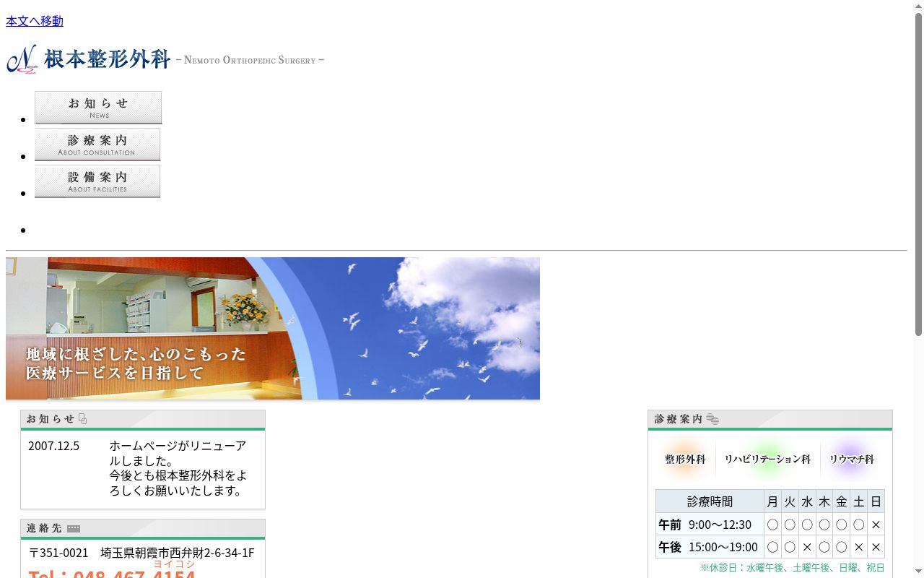This screenshot has height=578, width=924.
Task: Click the Sunday morning × closed mark
Action: (876, 525)
